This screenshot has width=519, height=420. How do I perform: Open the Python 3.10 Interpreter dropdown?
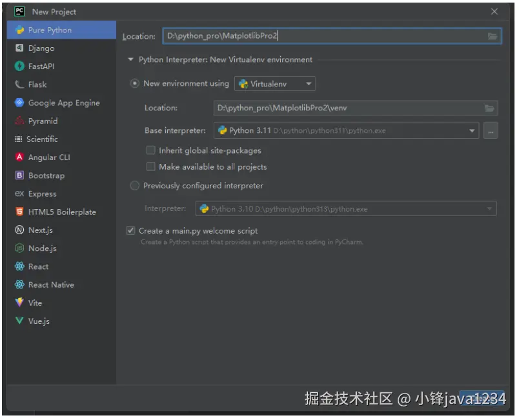click(x=346, y=209)
